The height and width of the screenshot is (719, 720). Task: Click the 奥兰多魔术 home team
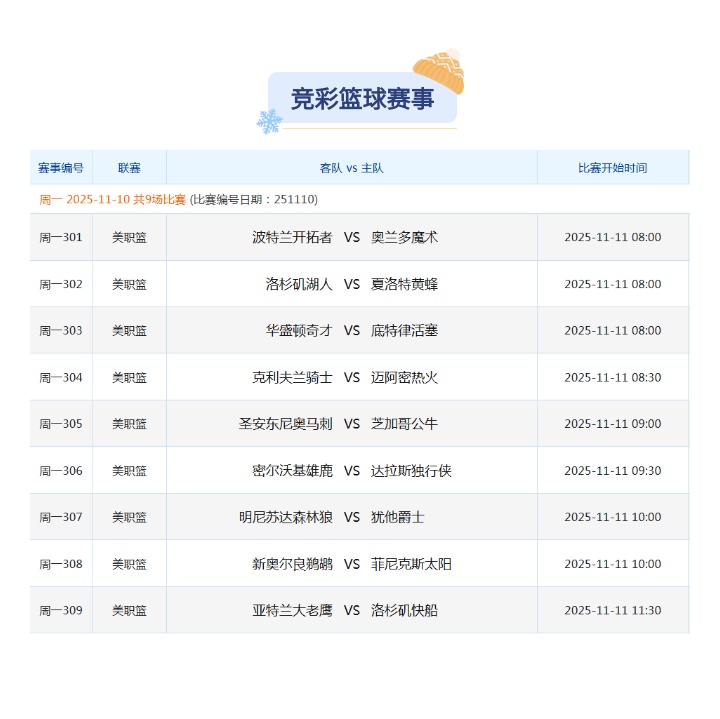(404, 237)
